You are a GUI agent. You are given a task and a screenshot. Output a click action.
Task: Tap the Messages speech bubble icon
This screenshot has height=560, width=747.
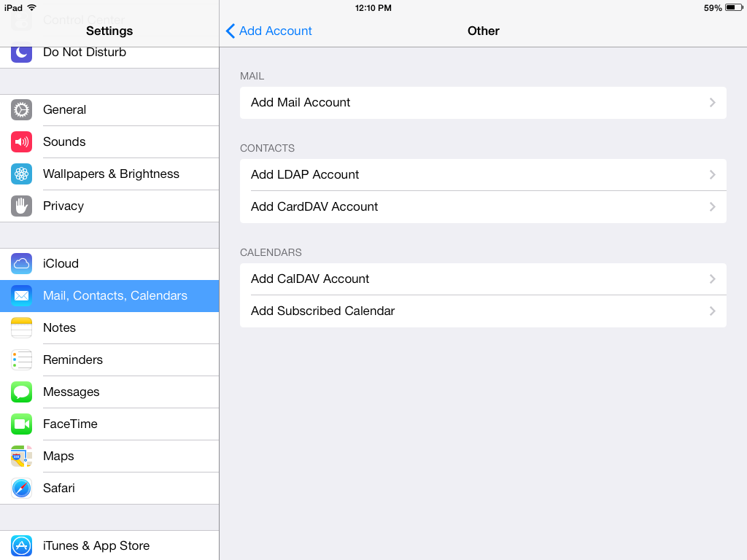tap(21, 392)
